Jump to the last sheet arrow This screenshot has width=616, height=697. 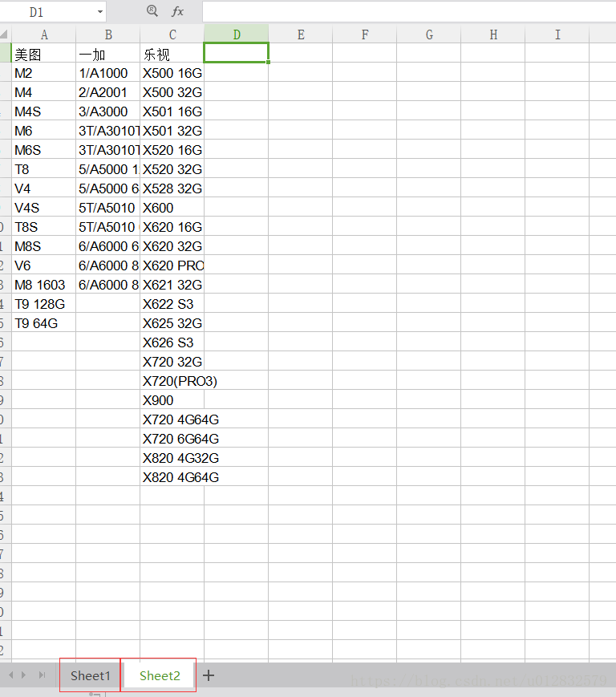point(42,675)
